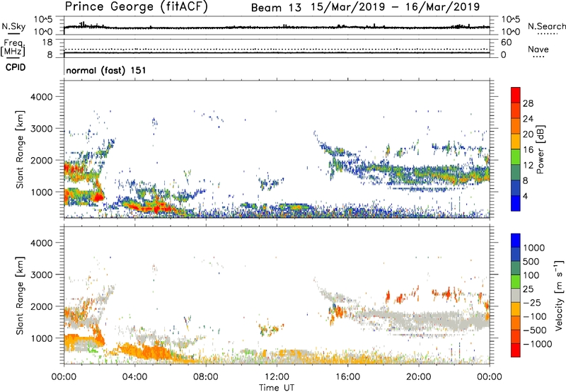Click the "Time UT" axis title
This screenshot has height=392, width=566.
pyautogui.click(x=277, y=388)
